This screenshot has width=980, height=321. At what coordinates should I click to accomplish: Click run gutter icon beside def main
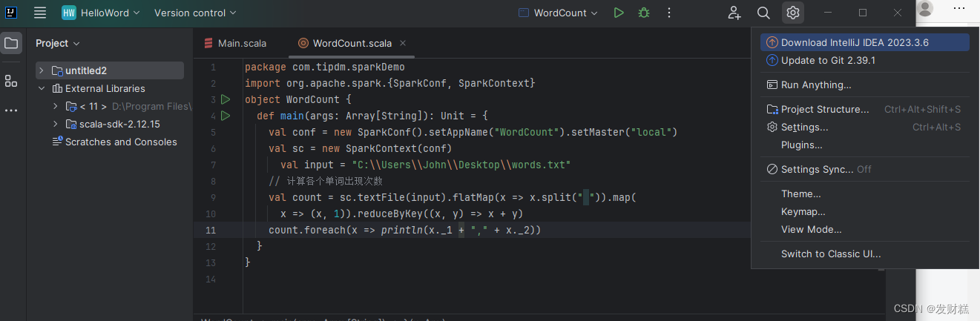point(226,116)
